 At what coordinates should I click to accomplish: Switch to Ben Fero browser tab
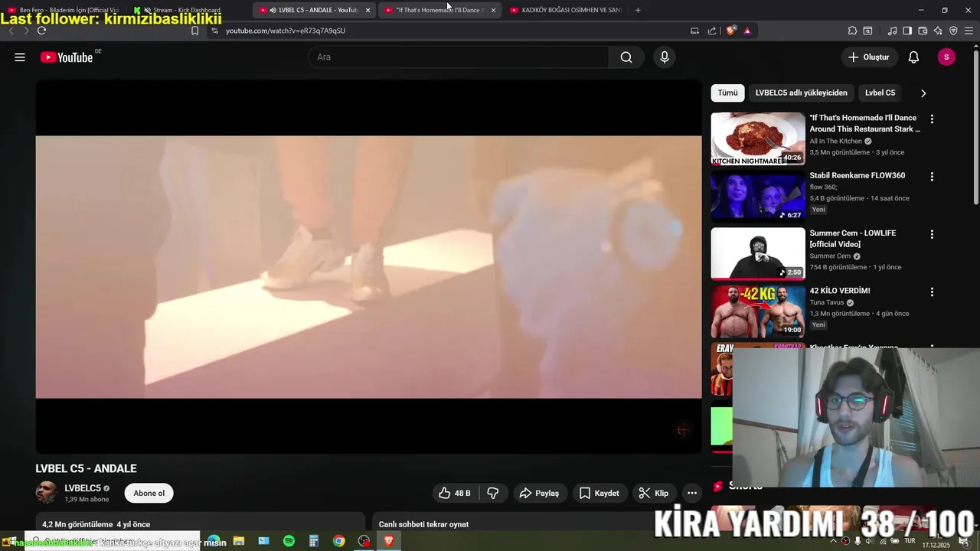click(63, 10)
